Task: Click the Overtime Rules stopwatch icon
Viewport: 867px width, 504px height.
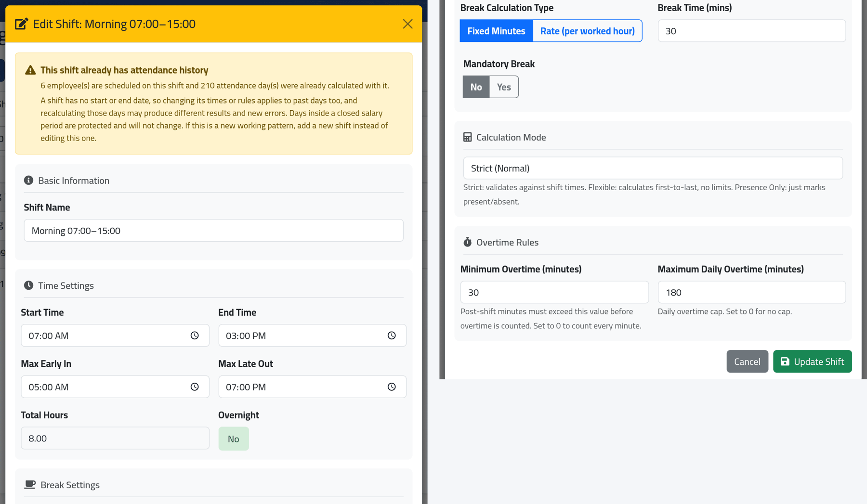Action: click(467, 242)
